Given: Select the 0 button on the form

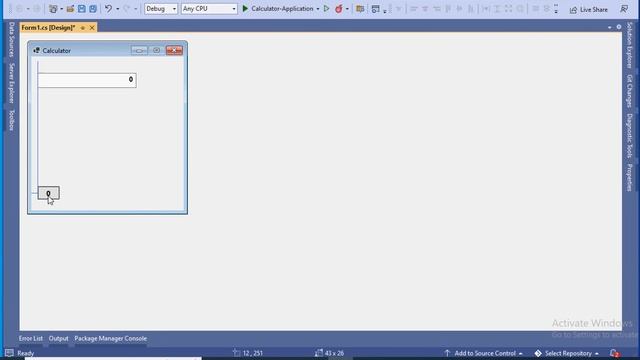Looking at the screenshot, I should [49, 193].
